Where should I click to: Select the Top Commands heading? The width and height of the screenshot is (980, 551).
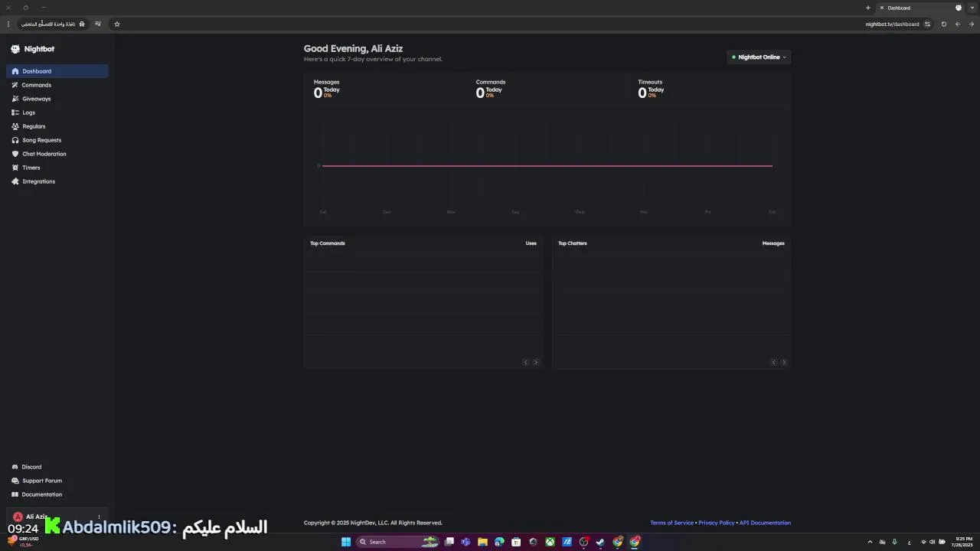pos(328,243)
